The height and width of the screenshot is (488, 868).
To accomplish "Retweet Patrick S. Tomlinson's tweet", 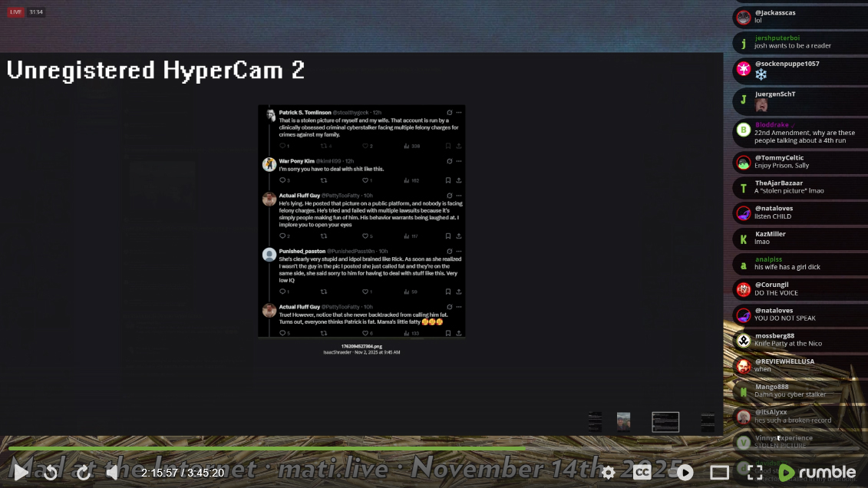I will 325,146.
